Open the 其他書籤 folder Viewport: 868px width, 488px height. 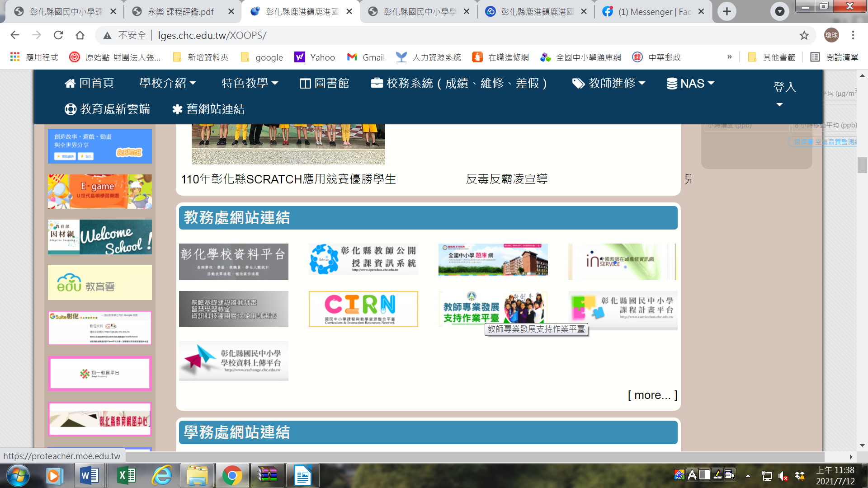pyautogui.click(x=772, y=57)
